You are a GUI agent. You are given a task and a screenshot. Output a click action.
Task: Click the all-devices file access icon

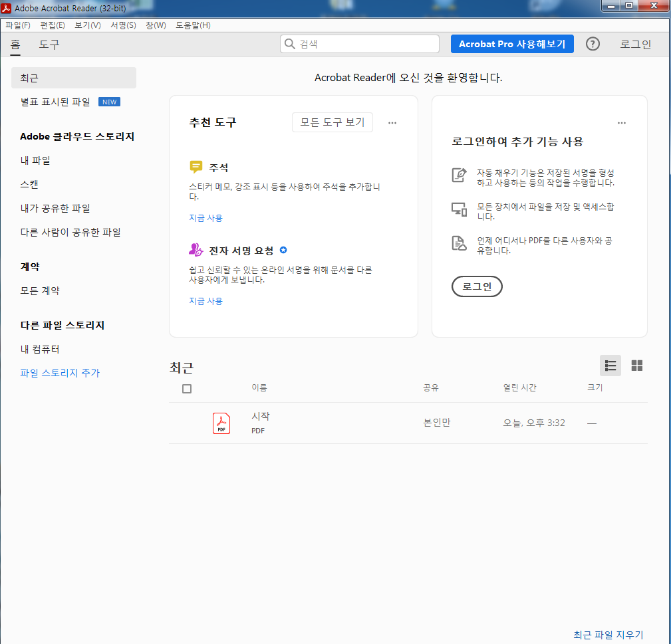459,209
